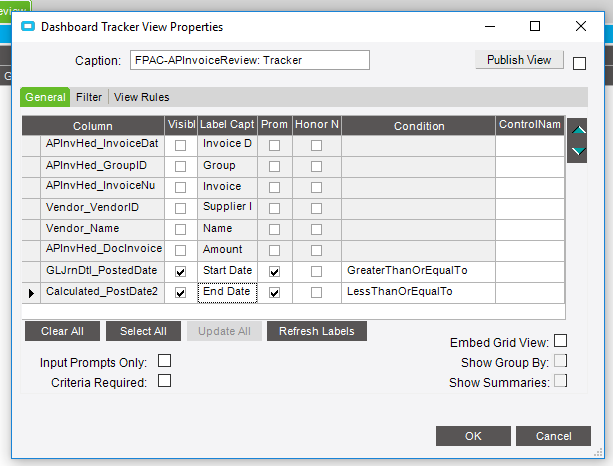The height and width of the screenshot is (466, 613).
Task: Click the move row down arrow
Action: [x=577, y=151]
